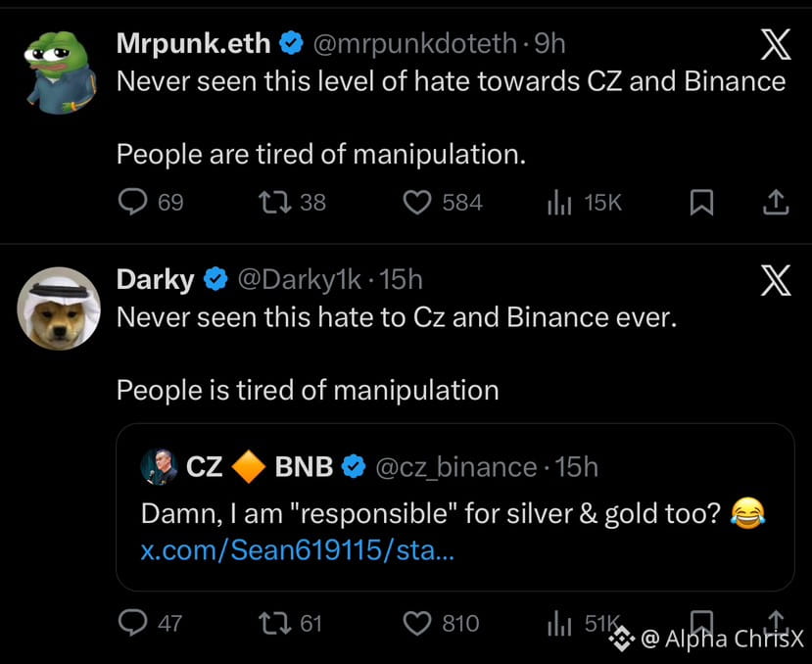The height and width of the screenshot is (664, 812).
Task: Share Mrpunk.eth's tweet
Action: tap(775, 203)
